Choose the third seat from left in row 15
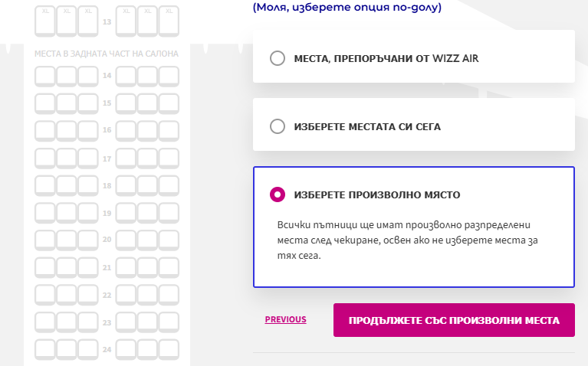The width and height of the screenshot is (588, 366). [88, 103]
